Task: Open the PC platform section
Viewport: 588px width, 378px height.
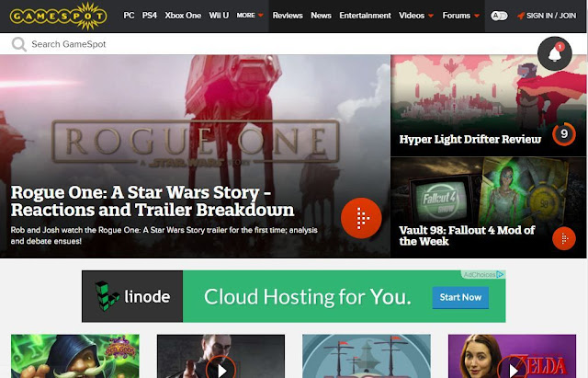Action: click(129, 16)
